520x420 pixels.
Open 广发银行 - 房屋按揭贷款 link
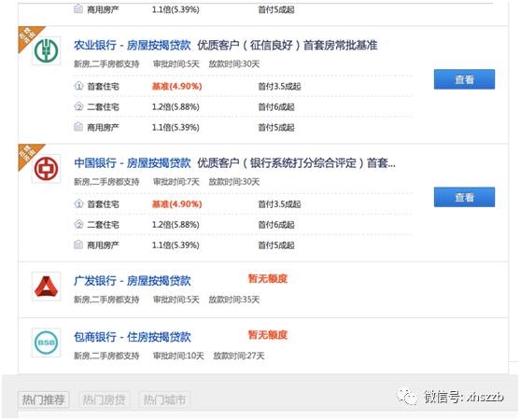coord(133,281)
